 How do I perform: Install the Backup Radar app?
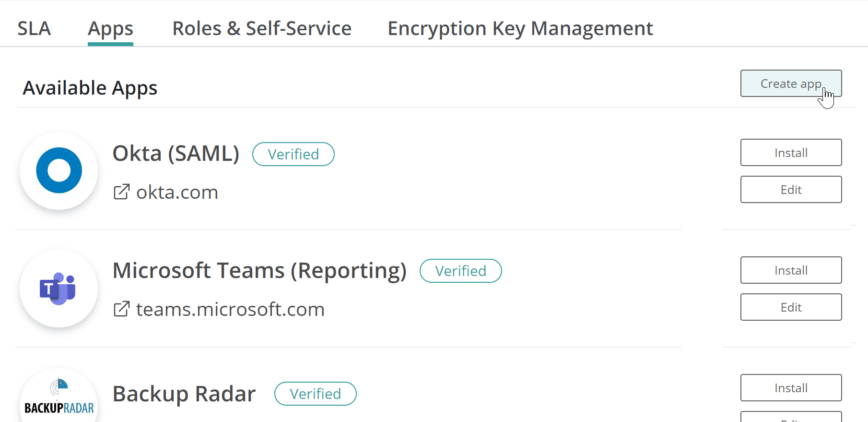click(x=791, y=388)
